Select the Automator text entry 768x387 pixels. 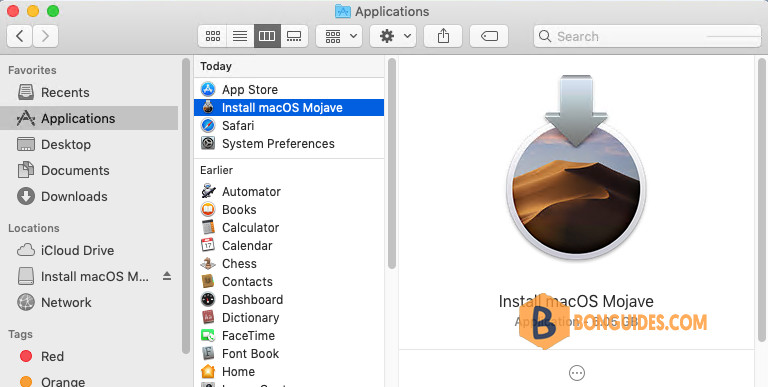point(251,192)
